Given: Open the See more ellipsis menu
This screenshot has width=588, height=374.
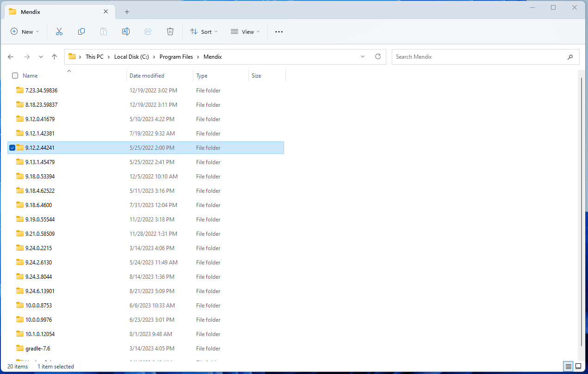Looking at the screenshot, I should [x=279, y=32].
